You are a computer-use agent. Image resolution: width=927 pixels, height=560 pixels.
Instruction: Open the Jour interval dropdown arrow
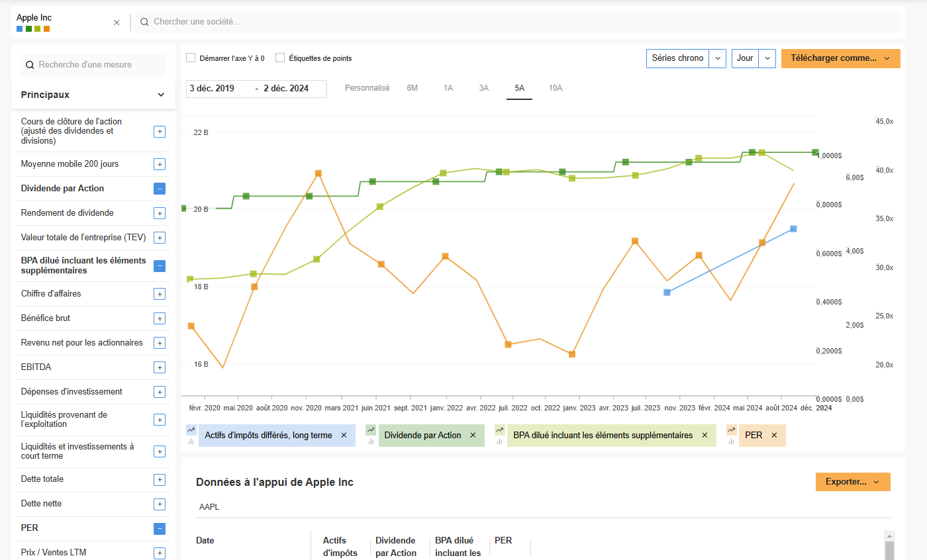[767, 58]
